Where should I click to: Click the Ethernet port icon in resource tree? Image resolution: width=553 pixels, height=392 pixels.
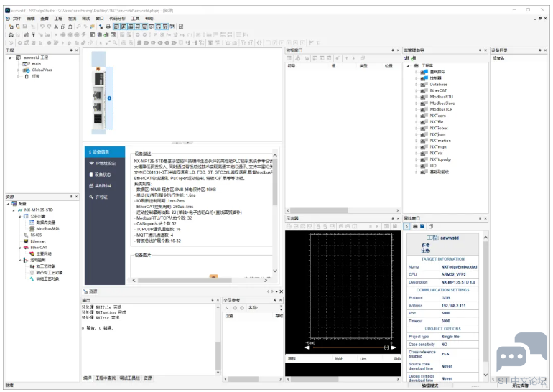coord(26,241)
